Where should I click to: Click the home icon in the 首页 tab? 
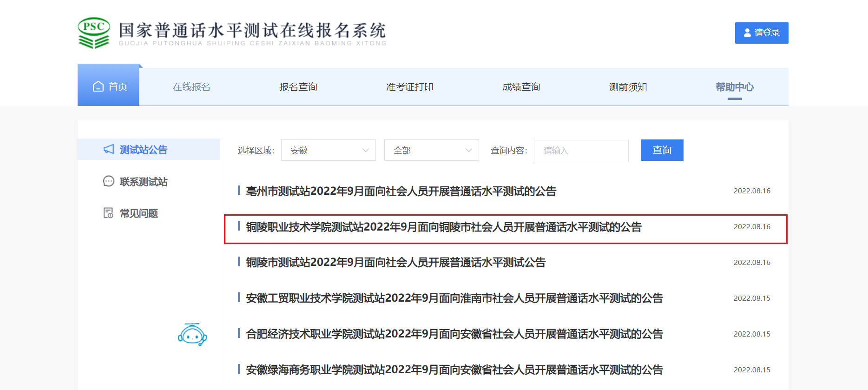pos(98,86)
